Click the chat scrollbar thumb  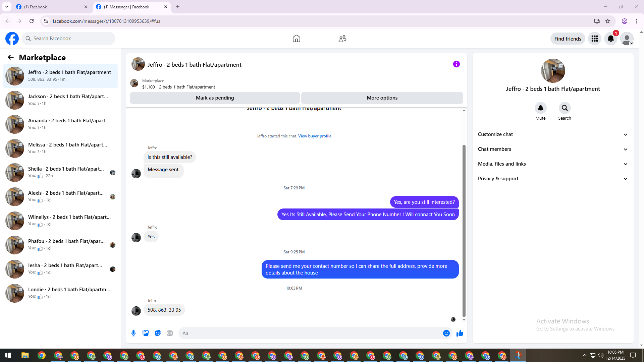pyautogui.click(x=464, y=231)
